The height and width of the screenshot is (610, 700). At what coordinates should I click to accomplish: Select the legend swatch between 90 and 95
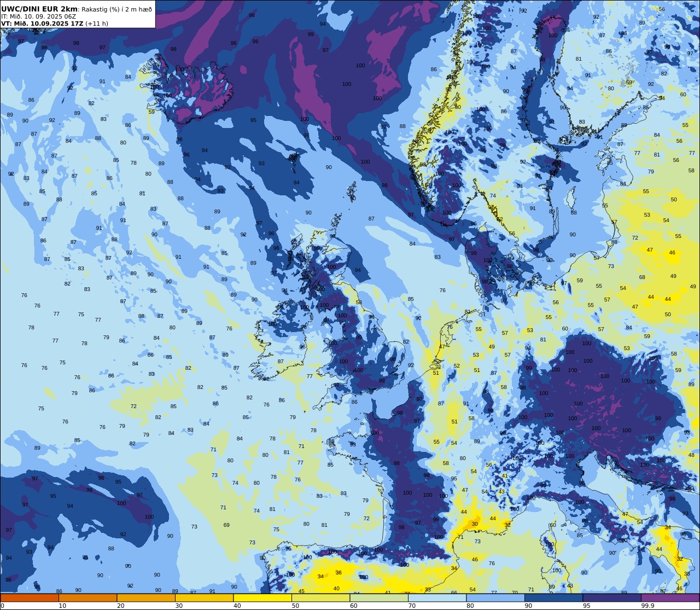[x=553, y=597]
